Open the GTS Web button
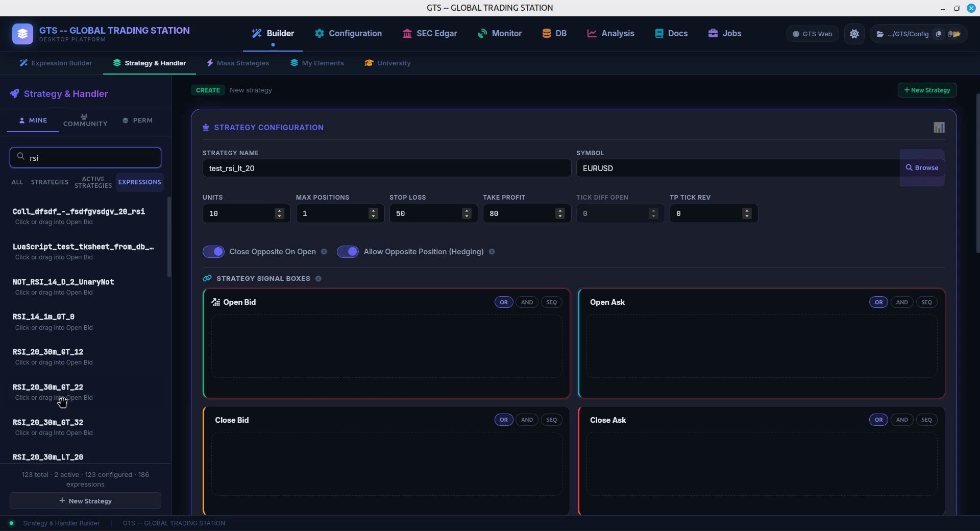Image resolution: width=980 pixels, height=531 pixels. 812,34
